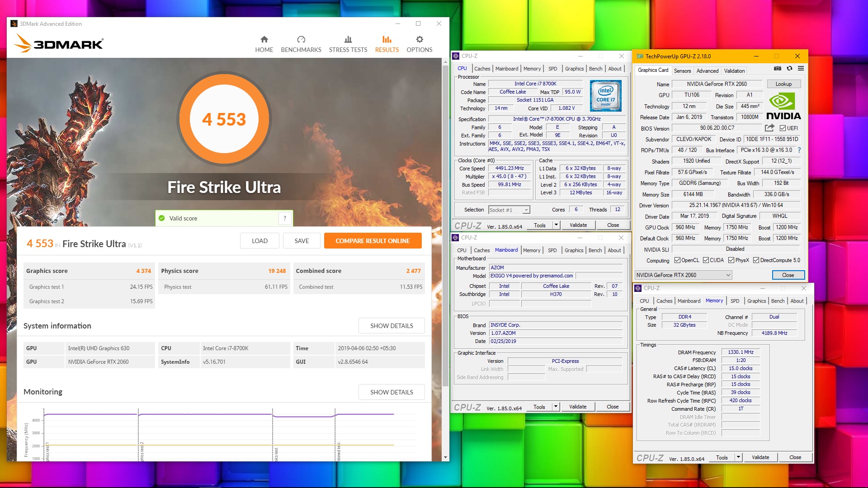Click the 3DMark logo in the header

59,44
